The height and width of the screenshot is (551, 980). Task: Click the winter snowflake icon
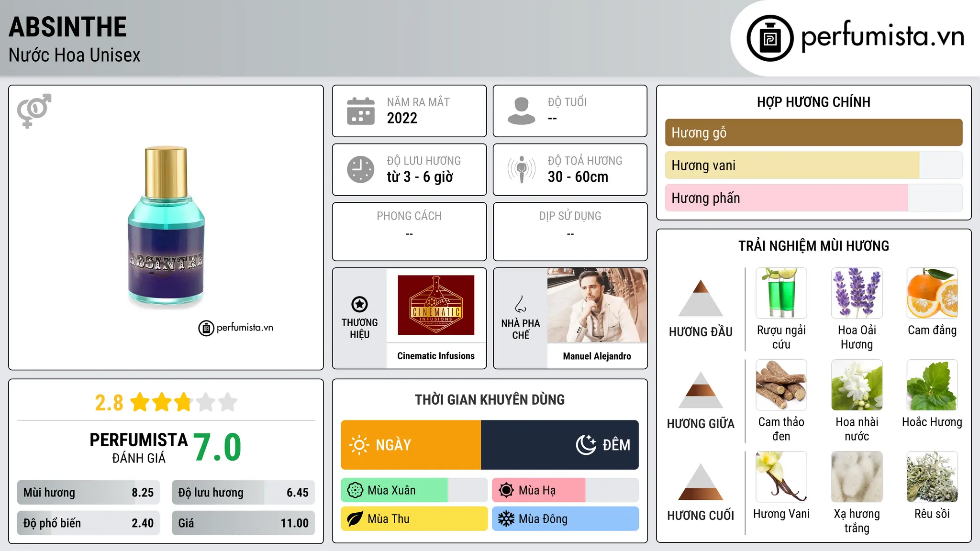506,519
